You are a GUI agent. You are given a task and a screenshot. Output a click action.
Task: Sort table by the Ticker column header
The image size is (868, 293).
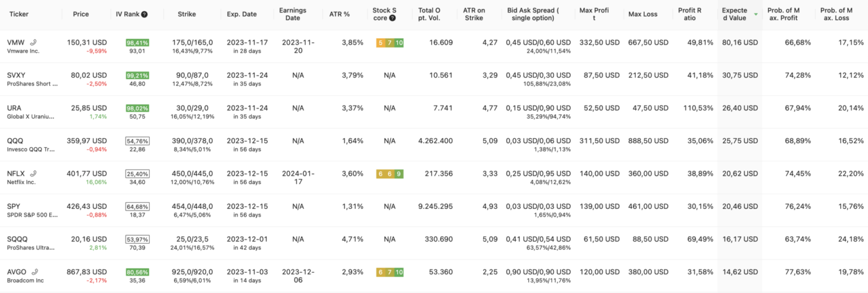click(19, 14)
